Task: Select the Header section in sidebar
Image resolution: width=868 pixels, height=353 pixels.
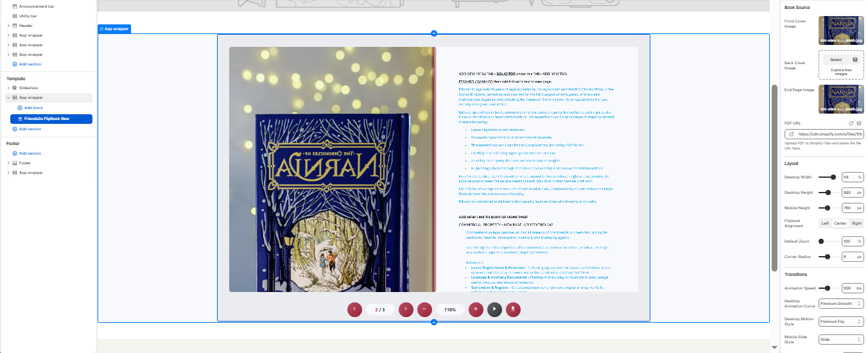Action: (x=26, y=26)
